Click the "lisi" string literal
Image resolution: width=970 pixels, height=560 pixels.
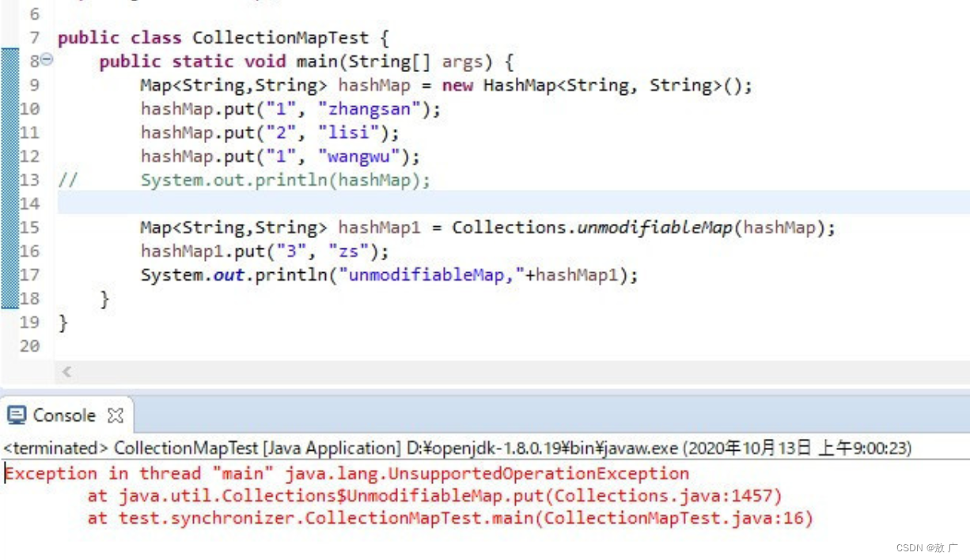point(349,133)
